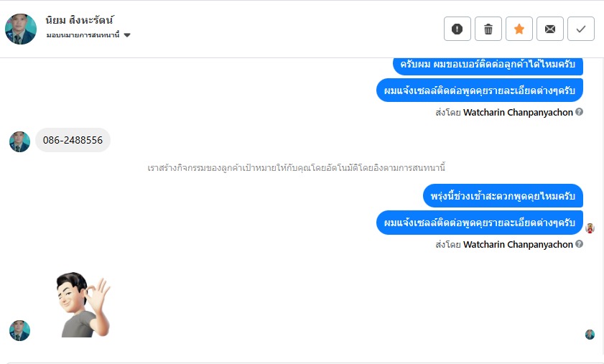Mark conversation as spam with exclamation icon
The width and height of the screenshot is (604, 364).
457,29
